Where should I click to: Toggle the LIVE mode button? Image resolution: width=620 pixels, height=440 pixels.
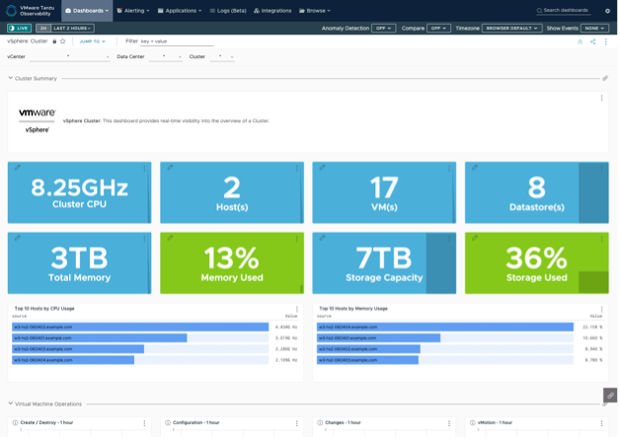pos(19,28)
